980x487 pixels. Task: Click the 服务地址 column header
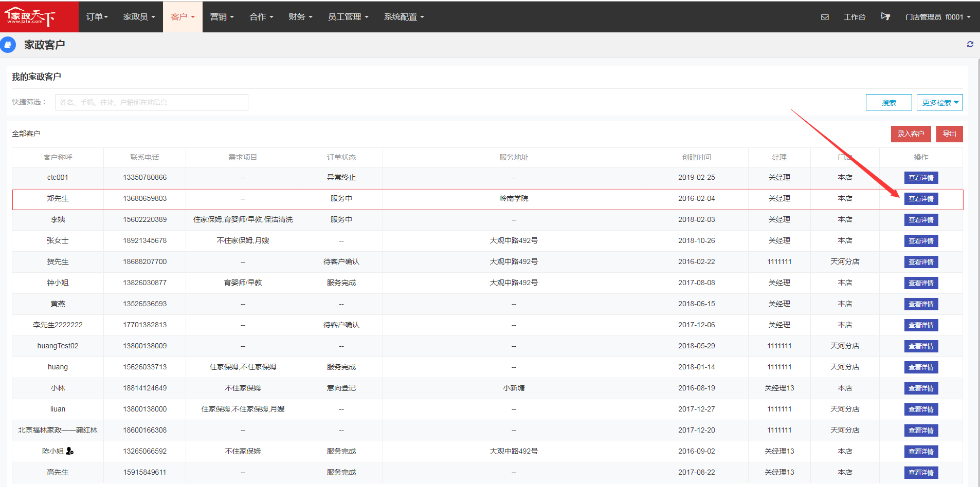click(514, 157)
